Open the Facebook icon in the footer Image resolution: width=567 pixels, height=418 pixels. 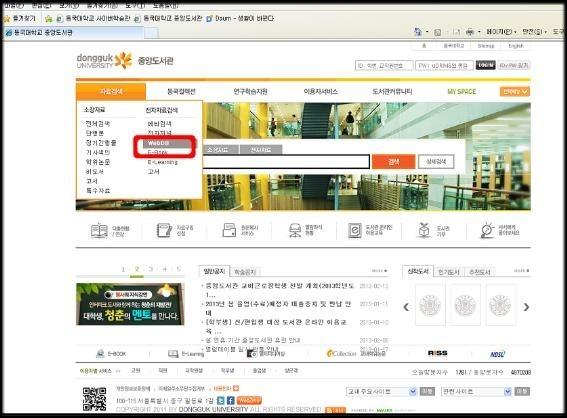tap(230, 400)
